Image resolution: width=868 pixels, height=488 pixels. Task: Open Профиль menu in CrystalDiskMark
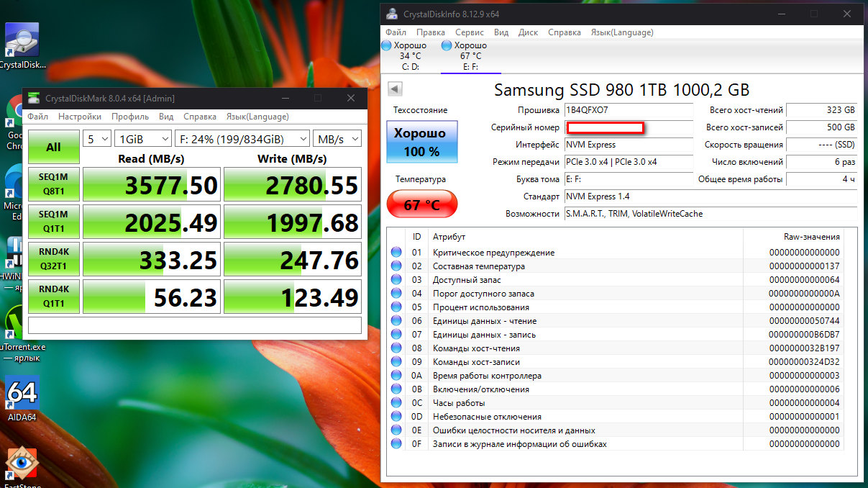130,117
